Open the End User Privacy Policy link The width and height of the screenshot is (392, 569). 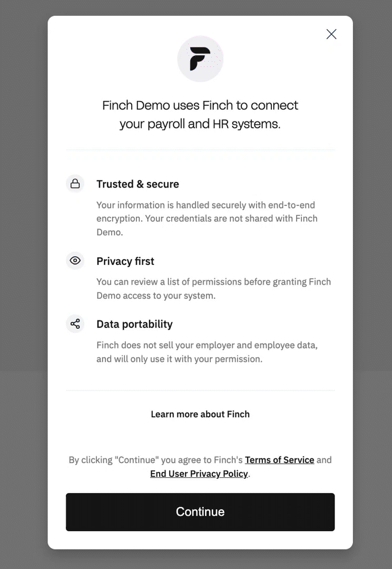[199, 474]
